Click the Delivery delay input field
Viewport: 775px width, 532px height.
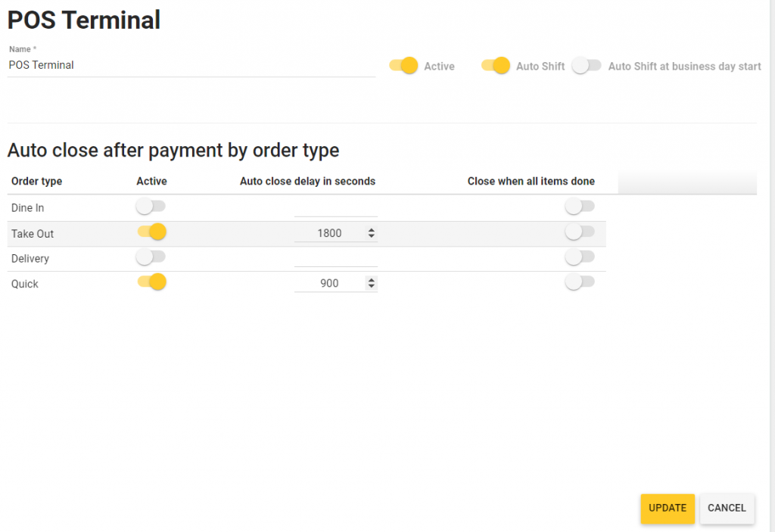(335, 259)
